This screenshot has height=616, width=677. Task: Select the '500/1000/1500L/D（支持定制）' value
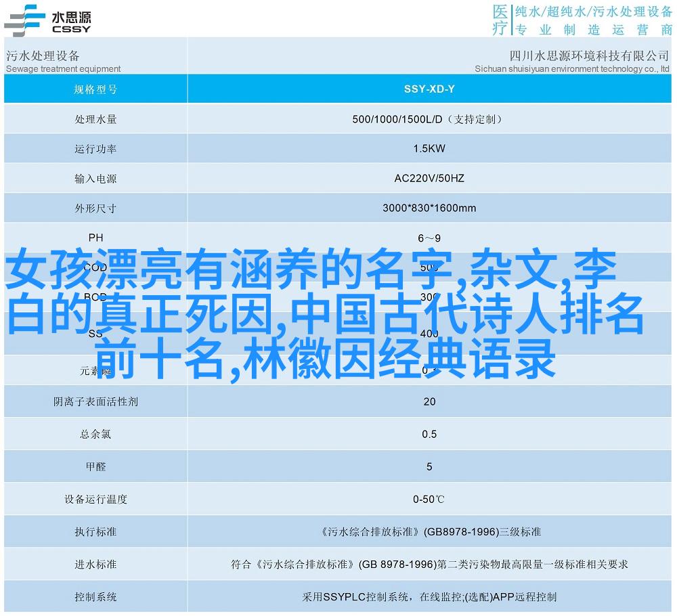click(429, 119)
